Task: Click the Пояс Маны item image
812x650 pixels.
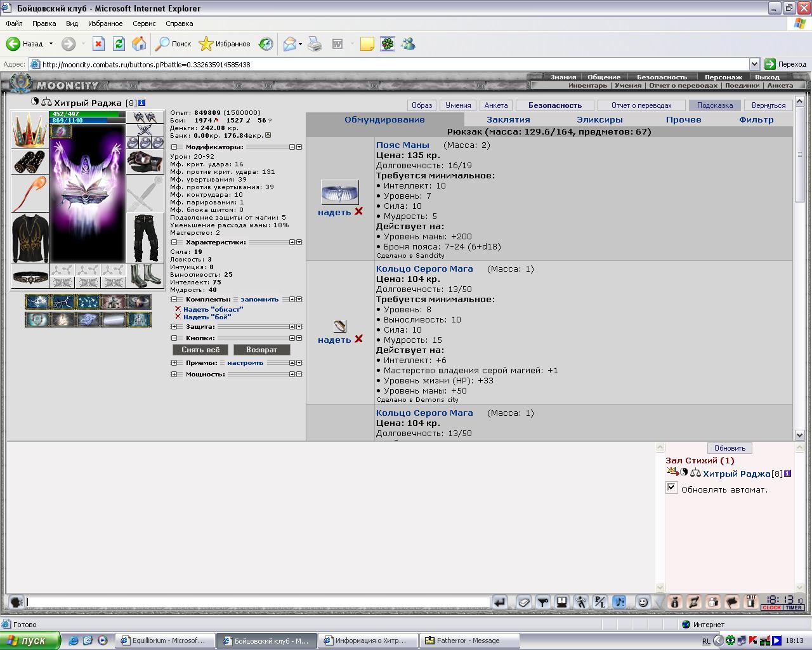Action: coord(339,192)
